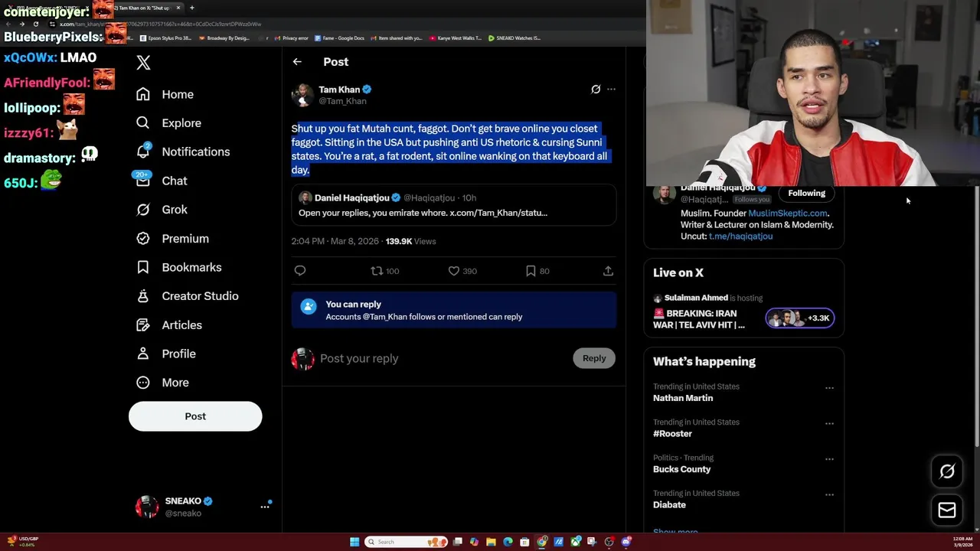Open the Nathan Martin trend
Image resolution: width=980 pixels, height=551 pixels.
point(683,398)
